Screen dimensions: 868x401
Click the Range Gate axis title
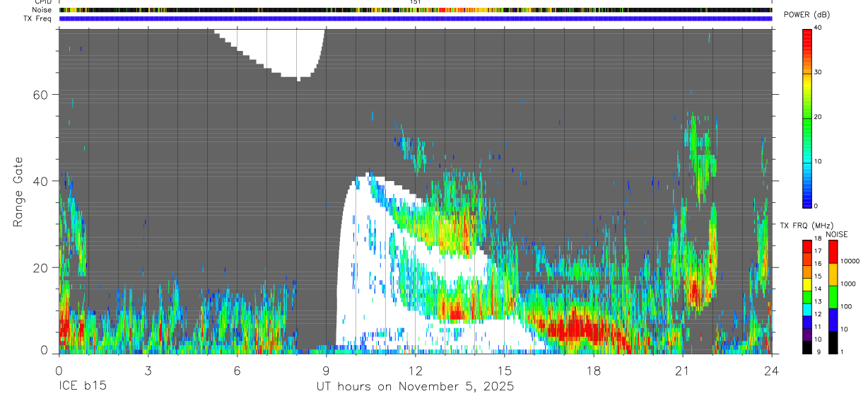[18, 192]
